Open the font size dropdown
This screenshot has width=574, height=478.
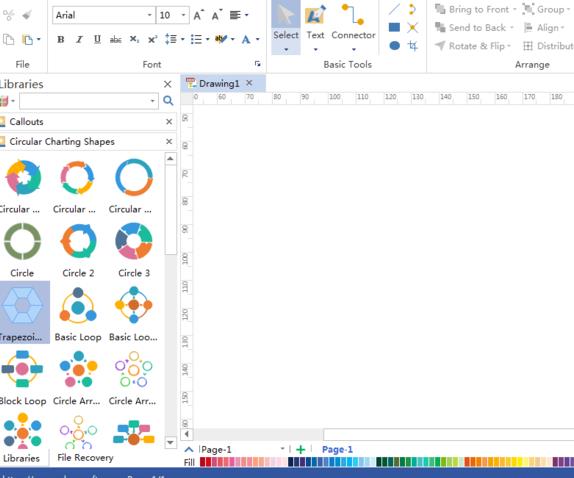click(x=183, y=15)
